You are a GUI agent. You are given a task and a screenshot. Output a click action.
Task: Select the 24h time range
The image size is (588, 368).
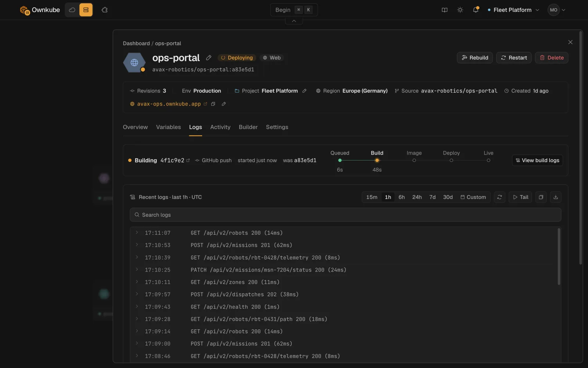click(x=417, y=197)
